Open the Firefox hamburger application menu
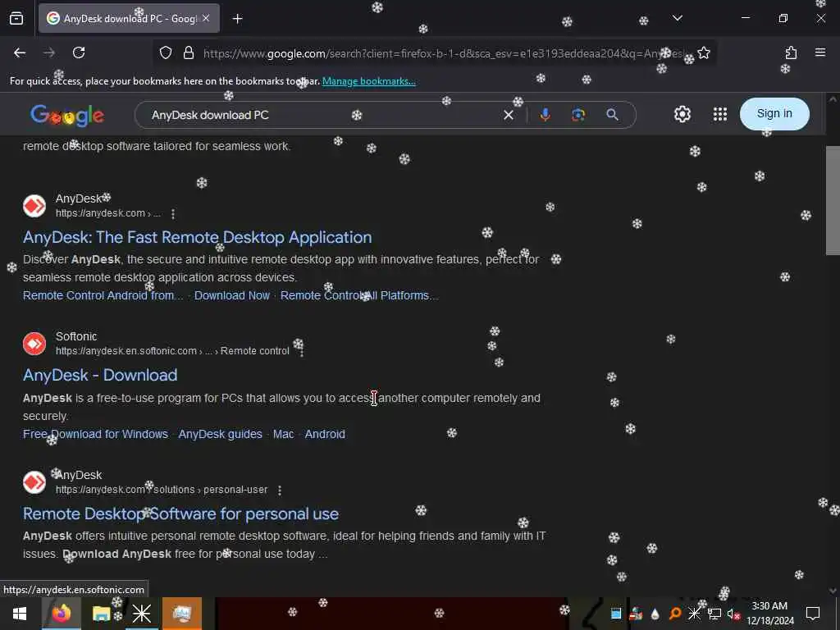Image resolution: width=840 pixels, height=630 pixels. tap(820, 52)
